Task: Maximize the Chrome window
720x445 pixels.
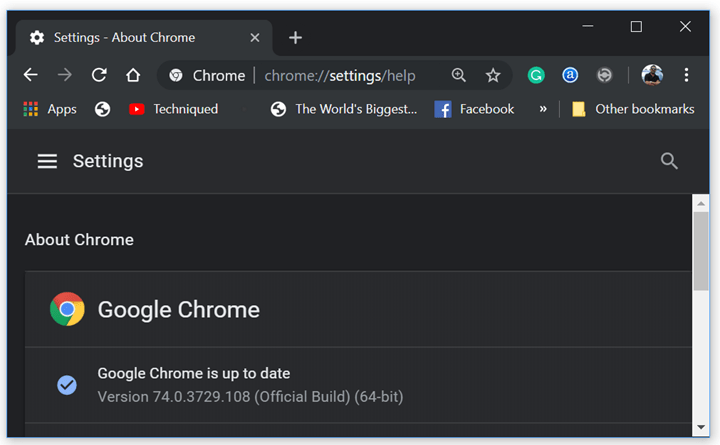Action: [x=636, y=26]
